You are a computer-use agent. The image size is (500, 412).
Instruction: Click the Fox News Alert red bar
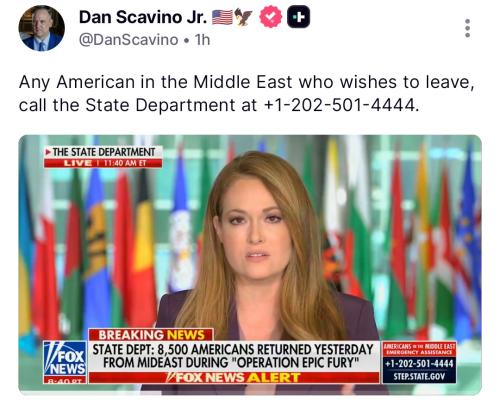[x=234, y=378]
